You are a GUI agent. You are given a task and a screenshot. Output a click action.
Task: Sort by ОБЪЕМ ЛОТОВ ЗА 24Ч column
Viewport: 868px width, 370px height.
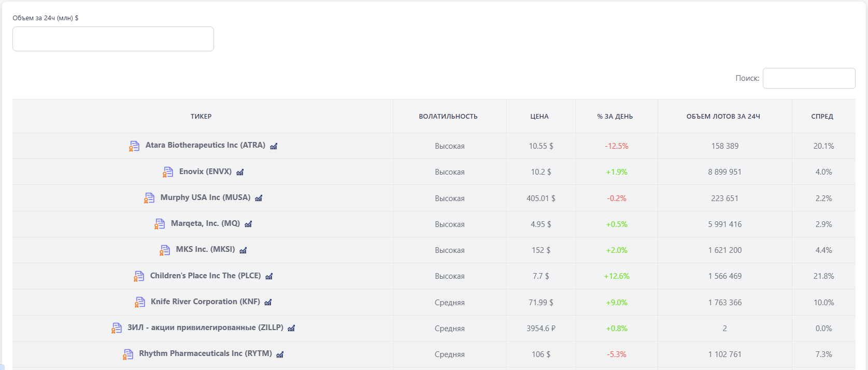point(723,117)
